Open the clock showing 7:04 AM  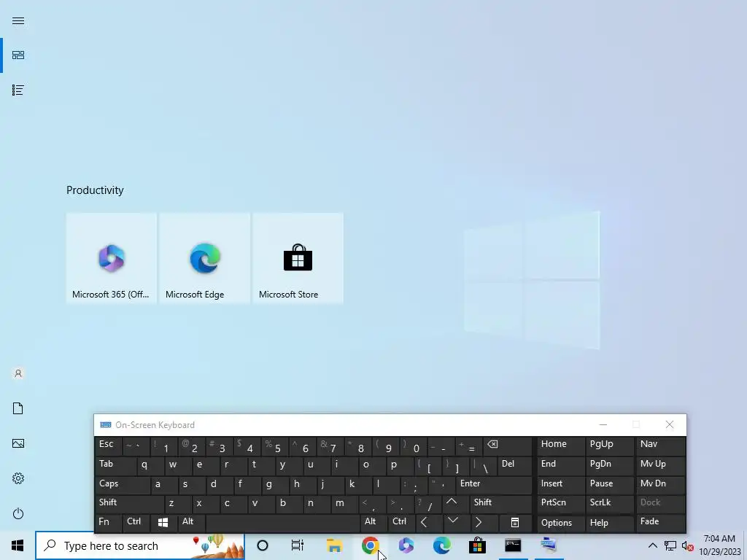[720, 545]
